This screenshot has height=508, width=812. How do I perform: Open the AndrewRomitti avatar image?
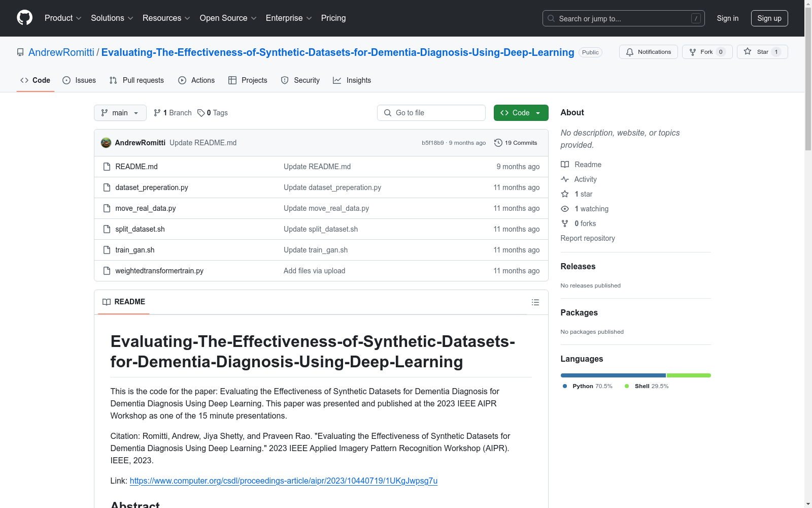(106, 143)
